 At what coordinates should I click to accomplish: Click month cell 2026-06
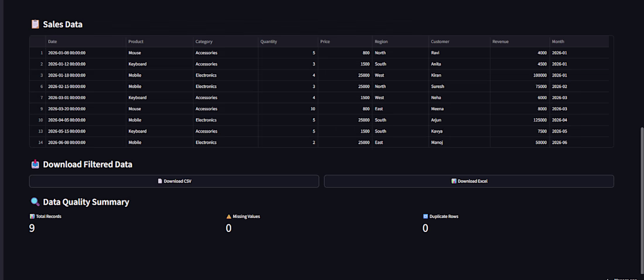(579, 142)
